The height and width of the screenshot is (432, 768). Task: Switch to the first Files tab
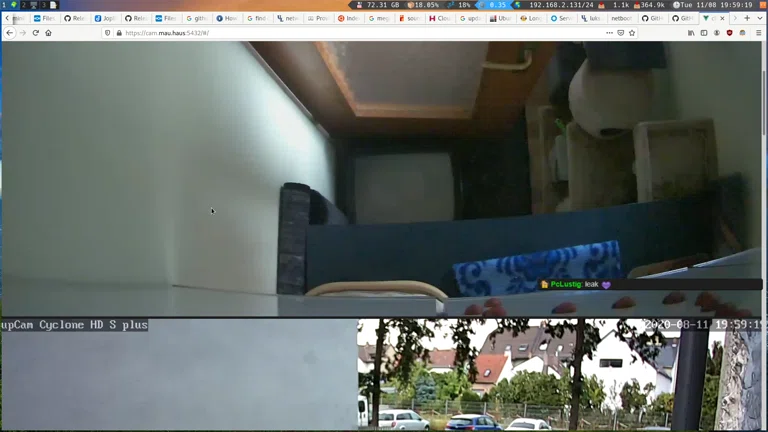[x=45, y=18]
